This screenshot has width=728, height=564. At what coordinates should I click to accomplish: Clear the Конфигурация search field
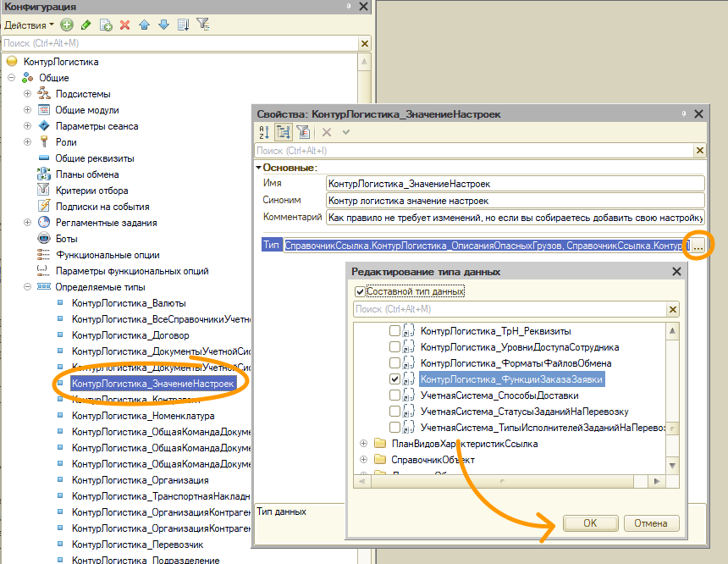tap(365, 43)
